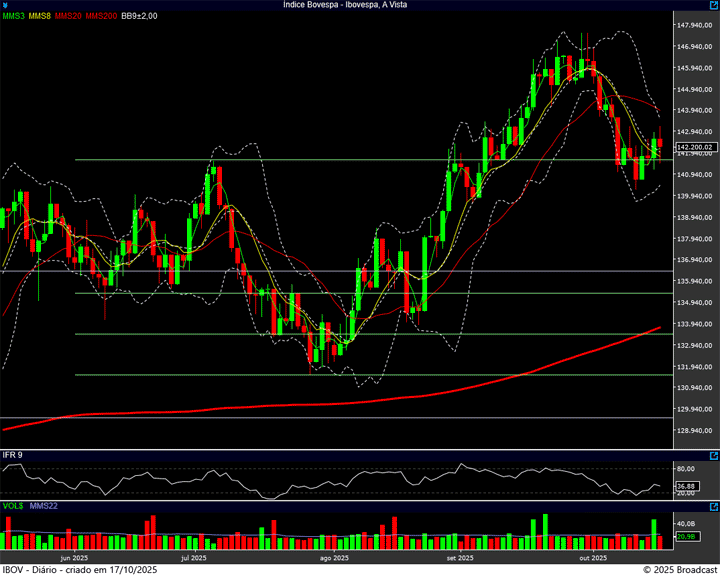Viewport: 720px width, 575px height.
Task: Click the 'out 2025' date on time axis
Action: click(x=593, y=558)
